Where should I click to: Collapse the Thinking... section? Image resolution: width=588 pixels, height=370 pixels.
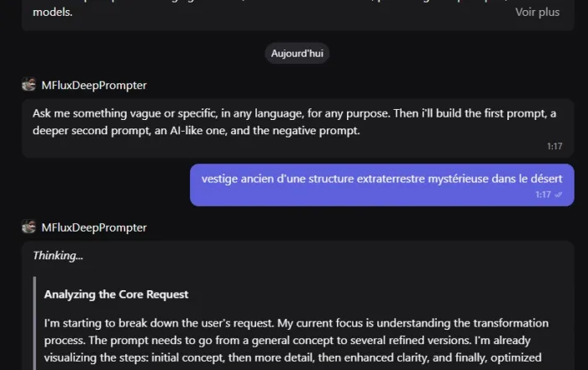point(58,255)
